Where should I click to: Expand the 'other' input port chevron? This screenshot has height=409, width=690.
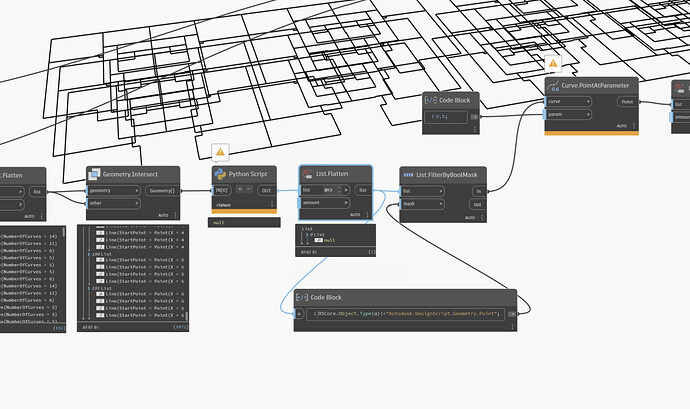tap(138, 203)
